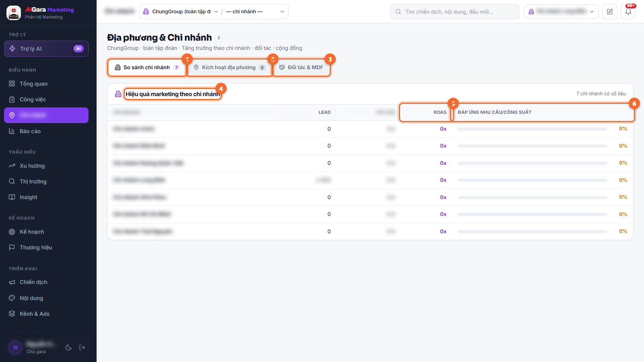644x362 pixels.
Task: Click the compose note icon in header
Action: [x=610, y=12]
